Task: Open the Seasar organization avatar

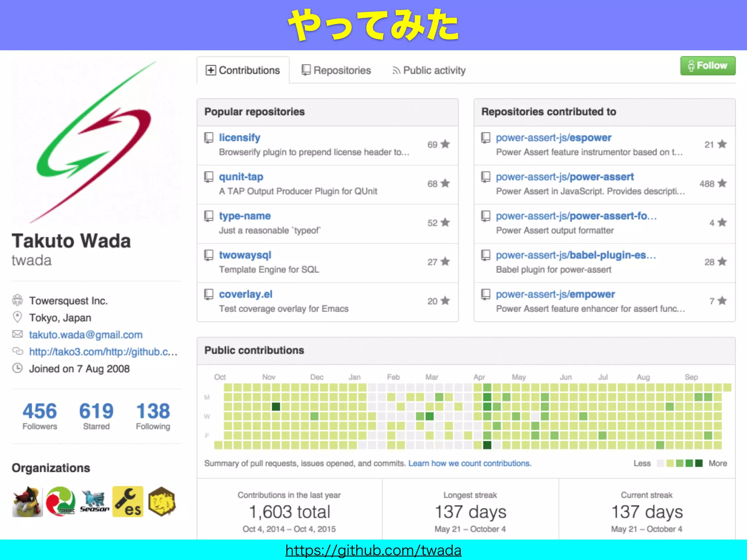Action: tap(94, 502)
